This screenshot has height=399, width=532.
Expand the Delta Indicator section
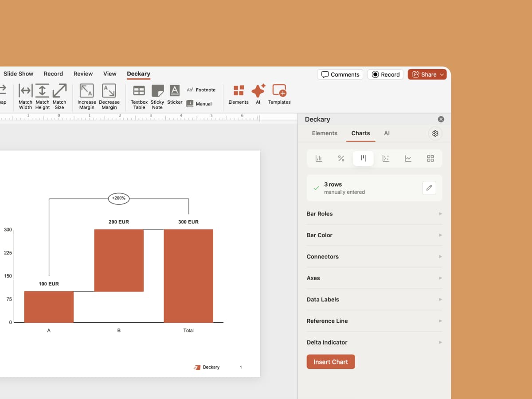coord(375,342)
